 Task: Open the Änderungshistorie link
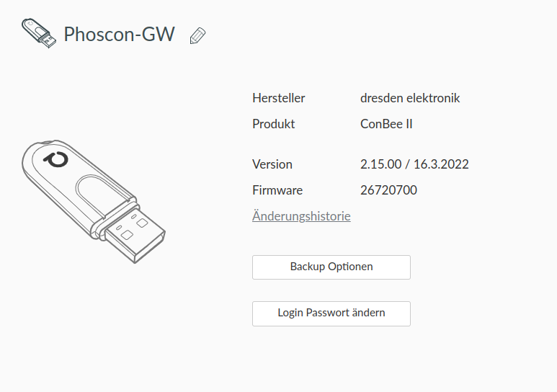pos(301,216)
